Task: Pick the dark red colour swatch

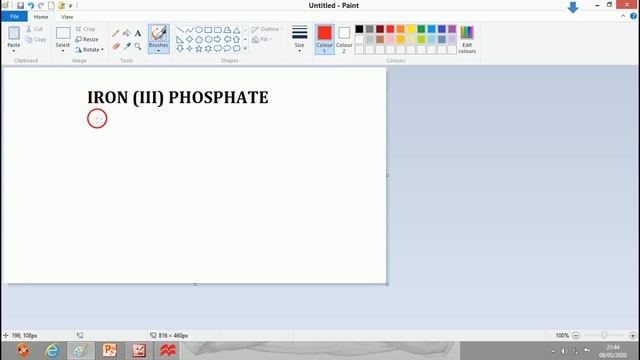Action: click(380, 29)
